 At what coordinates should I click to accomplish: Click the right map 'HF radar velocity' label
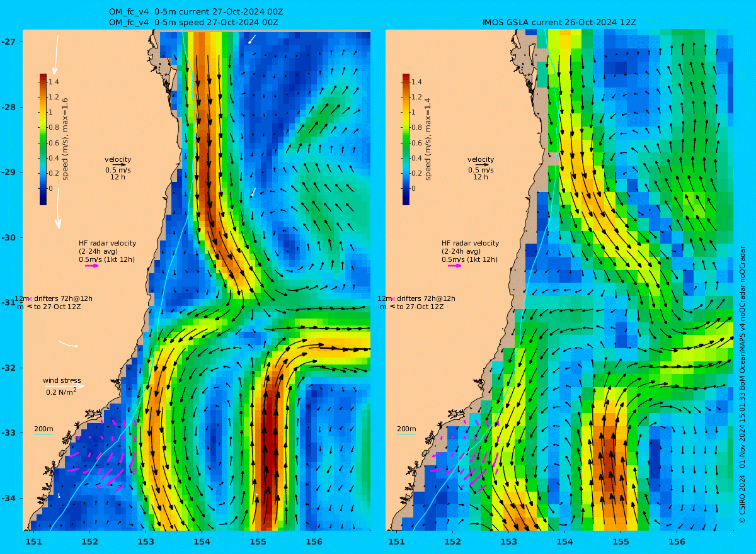pos(470,243)
